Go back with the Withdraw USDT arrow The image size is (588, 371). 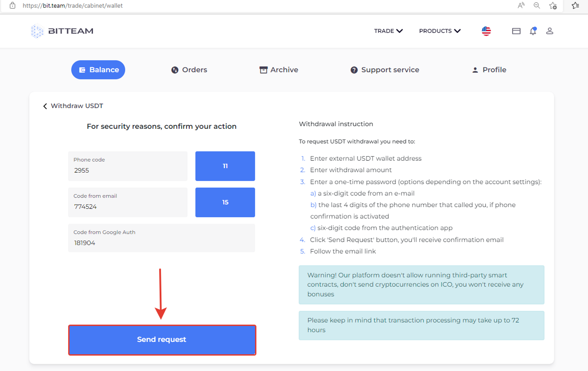pos(45,106)
